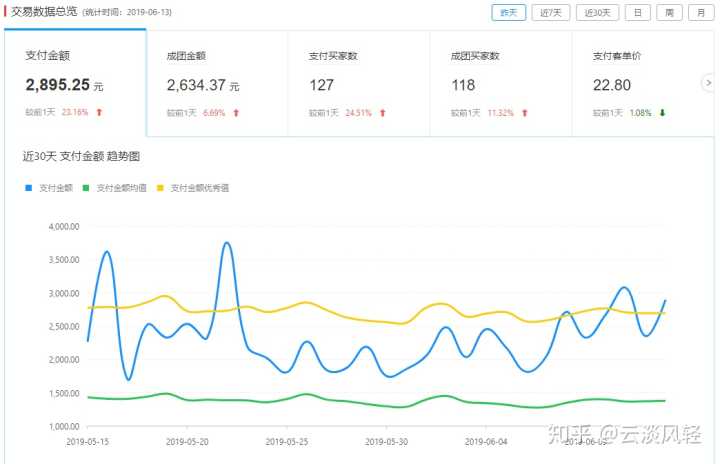Select the 成团金额 metric card
Viewport: 720px width, 464px height.
[x=217, y=83]
